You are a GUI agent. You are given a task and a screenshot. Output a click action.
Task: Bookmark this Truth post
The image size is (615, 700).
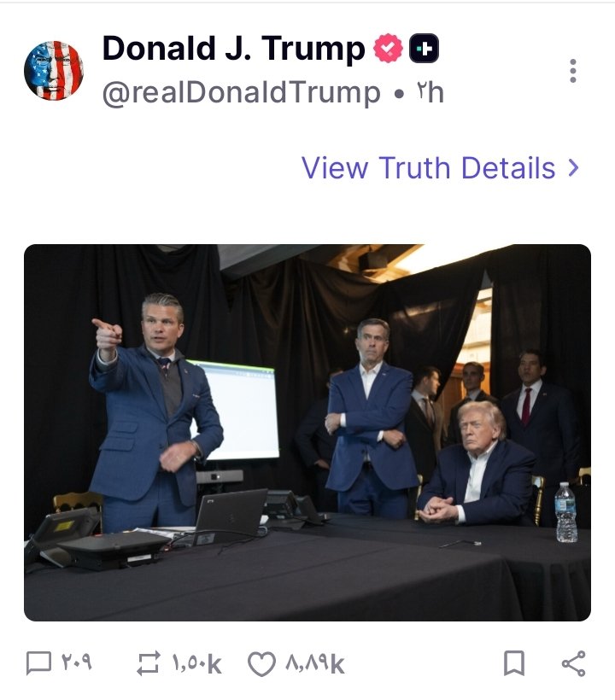pos(514,663)
